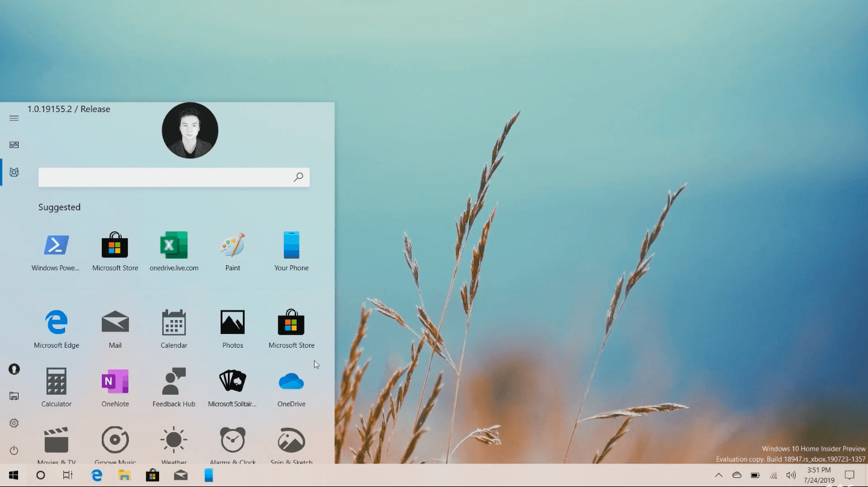The height and width of the screenshot is (487, 868).
Task: Click the user profile picture
Action: [190, 130]
